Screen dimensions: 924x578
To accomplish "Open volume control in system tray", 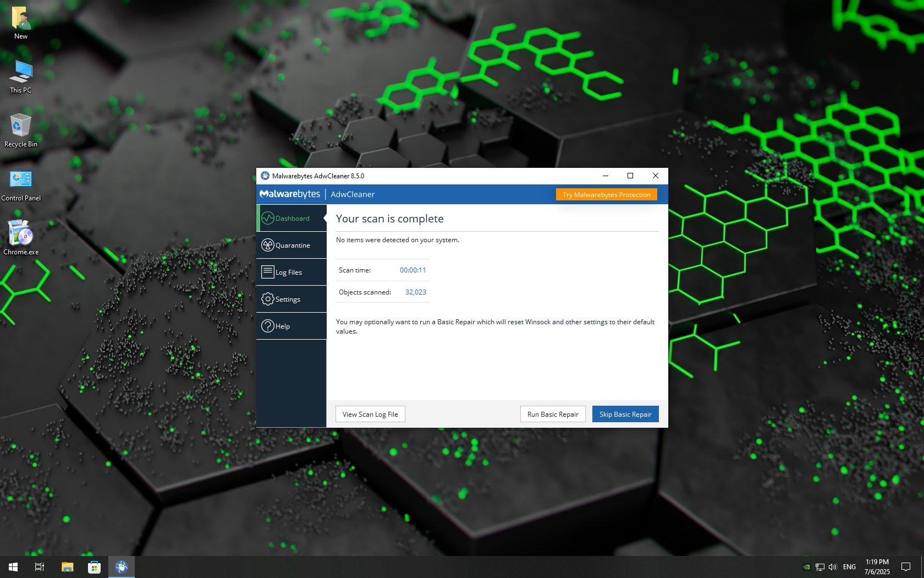I will [833, 567].
